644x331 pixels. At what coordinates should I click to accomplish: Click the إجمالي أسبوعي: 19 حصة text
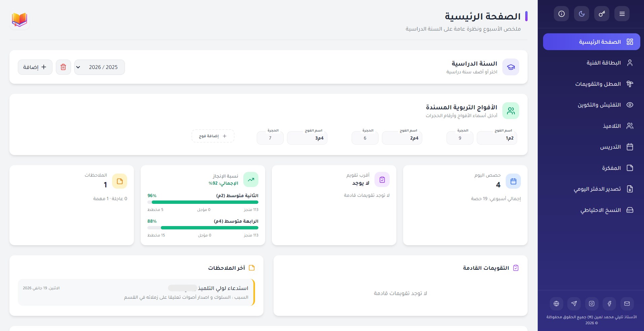(496, 199)
